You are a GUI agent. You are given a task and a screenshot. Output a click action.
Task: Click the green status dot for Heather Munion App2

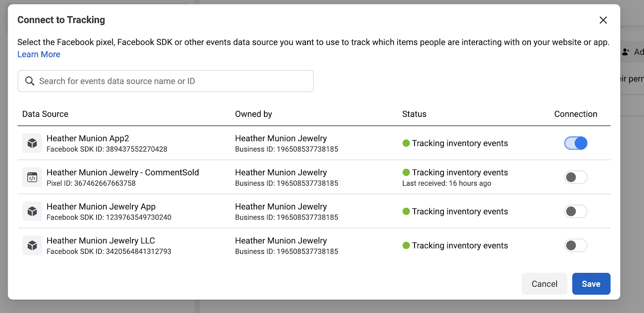pyautogui.click(x=406, y=143)
